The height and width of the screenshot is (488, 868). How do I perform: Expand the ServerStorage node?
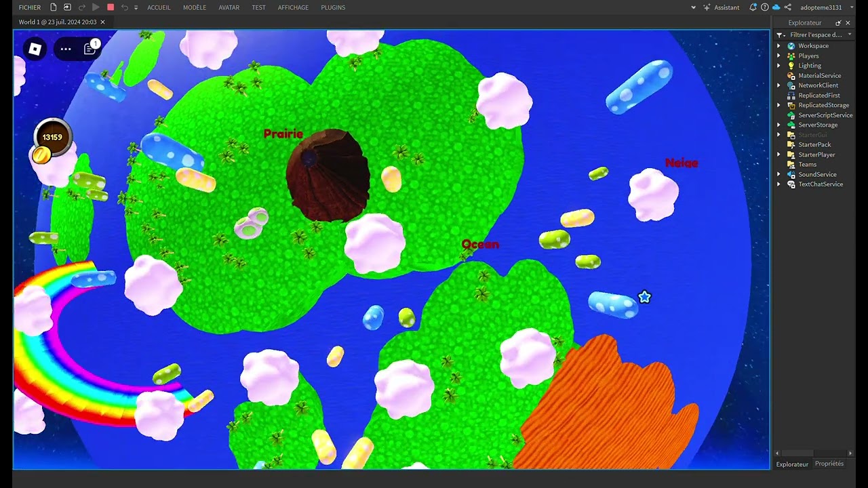778,125
